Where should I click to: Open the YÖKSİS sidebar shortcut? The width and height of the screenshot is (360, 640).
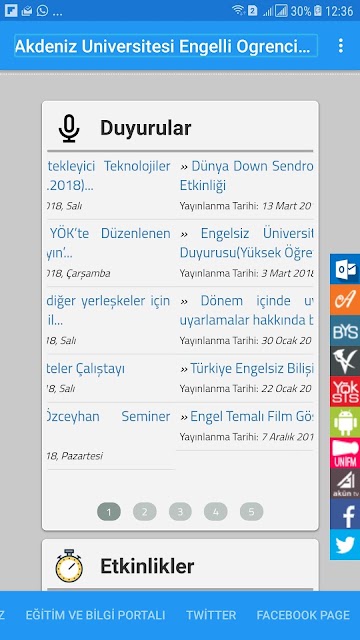pos(345,391)
